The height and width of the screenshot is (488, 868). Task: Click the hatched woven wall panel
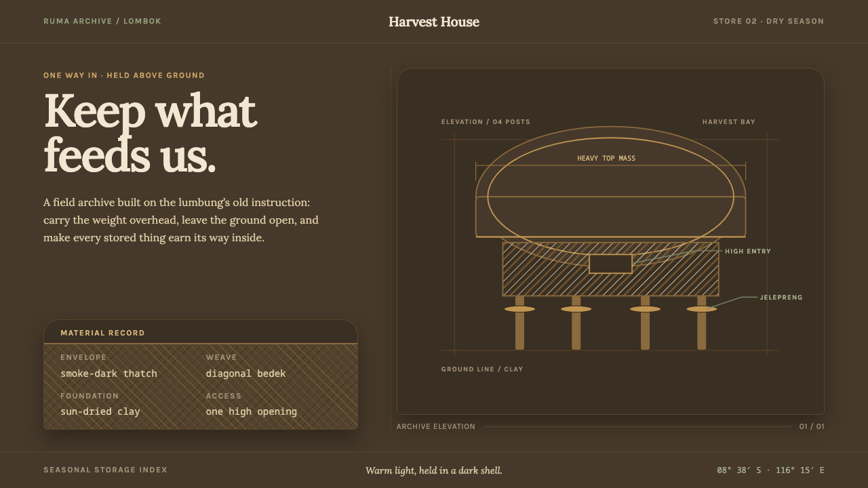[x=610, y=269]
